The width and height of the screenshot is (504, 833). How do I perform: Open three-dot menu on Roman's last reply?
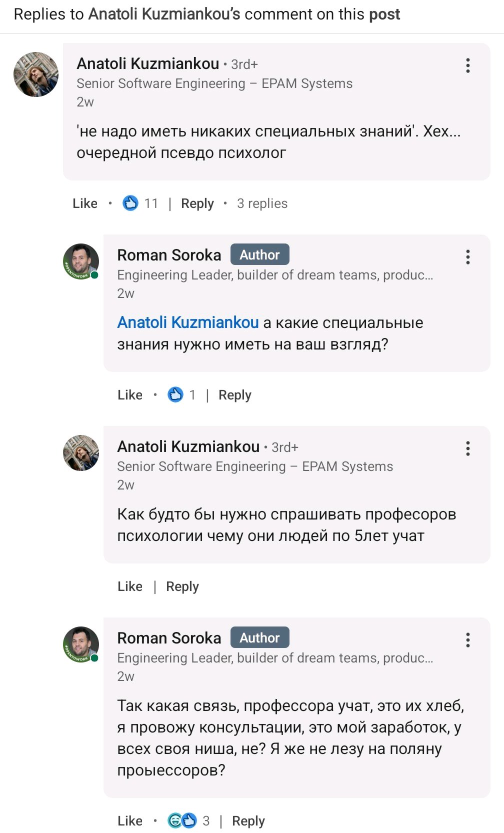click(467, 640)
